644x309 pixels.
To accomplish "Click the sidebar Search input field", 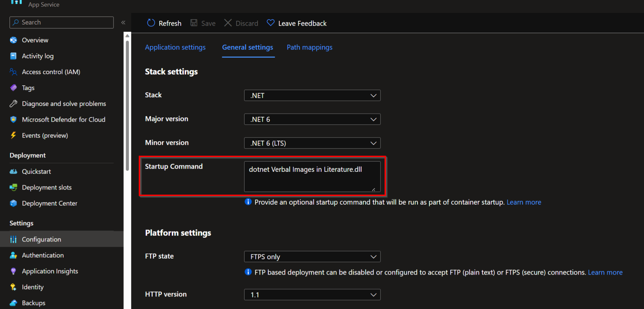I will coord(61,22).
